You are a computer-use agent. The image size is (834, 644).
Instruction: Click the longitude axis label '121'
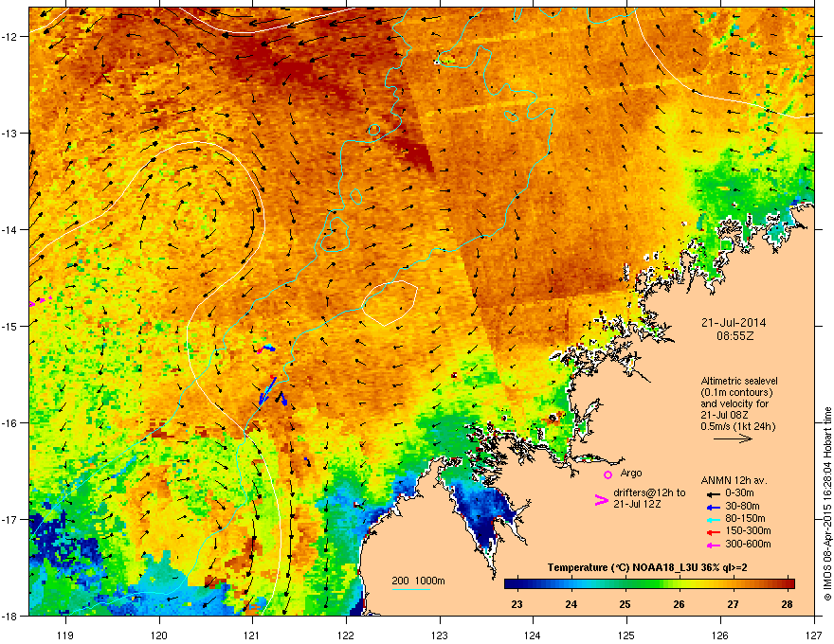coord(252,635)
